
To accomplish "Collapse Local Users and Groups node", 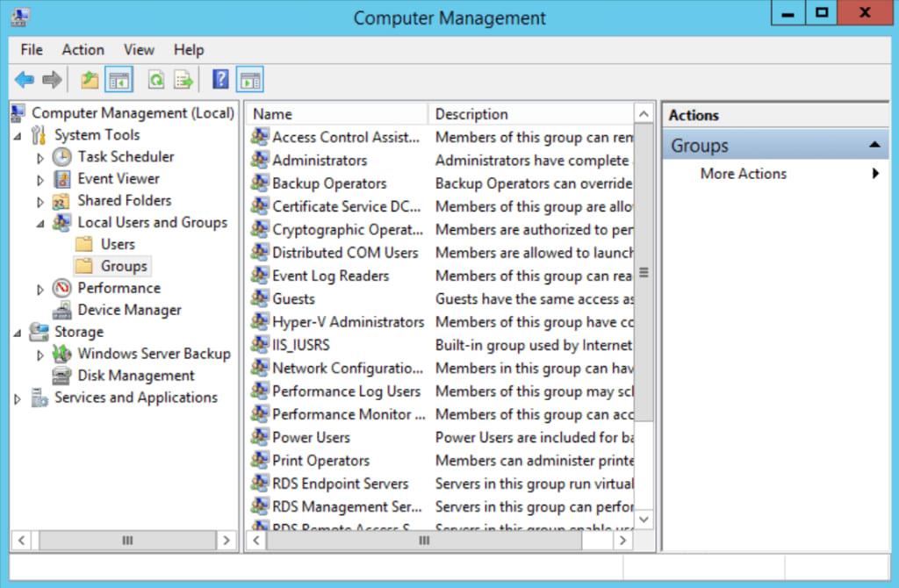I will coord(40,224).
